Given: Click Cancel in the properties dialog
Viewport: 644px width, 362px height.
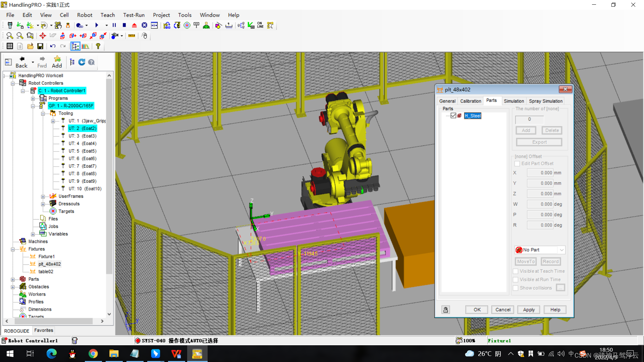Looking at the screenshot, I should coord(503,310).
